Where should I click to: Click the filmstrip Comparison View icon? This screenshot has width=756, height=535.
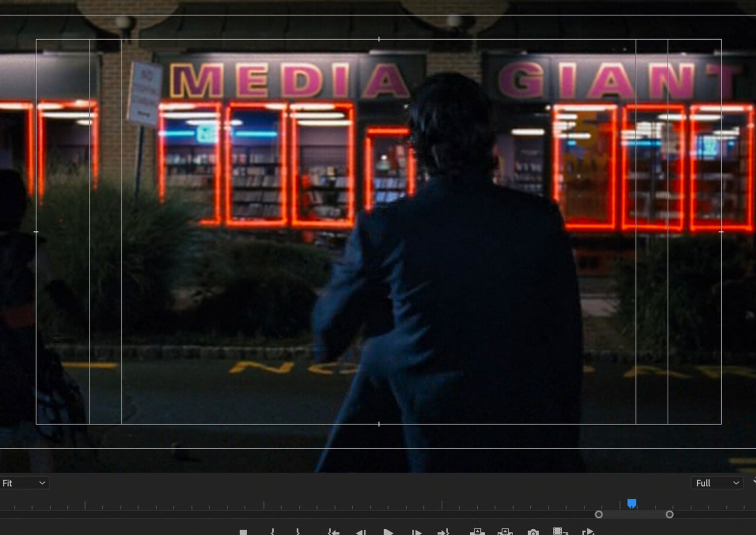(560, 532)
